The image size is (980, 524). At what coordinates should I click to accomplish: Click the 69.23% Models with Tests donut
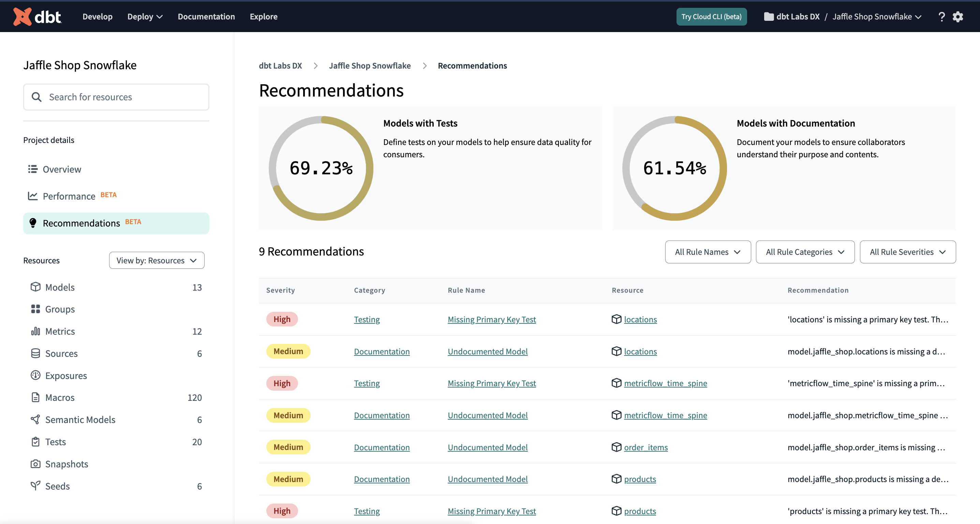(322, 168)
